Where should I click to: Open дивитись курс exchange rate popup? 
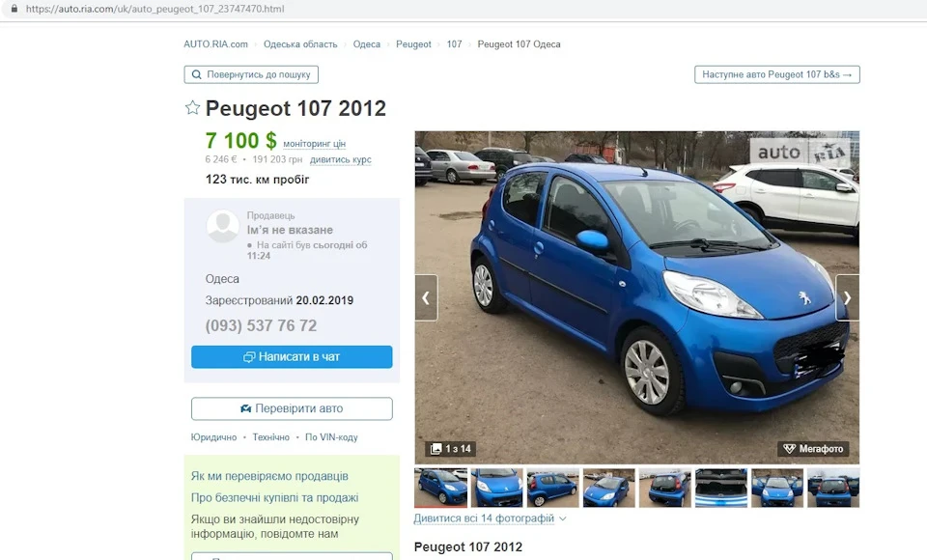pyautogui.click(x=341, y=159)
